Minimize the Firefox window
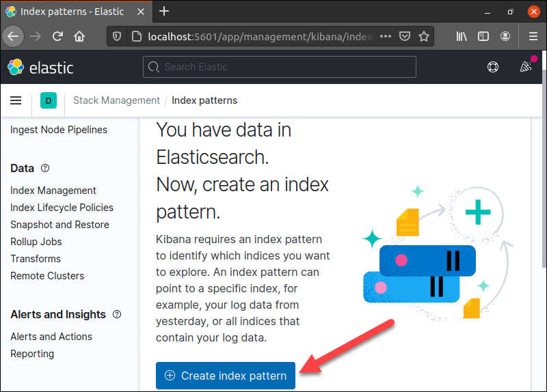Viewport: 547px width, 392px height. click(x=488, y=12)
